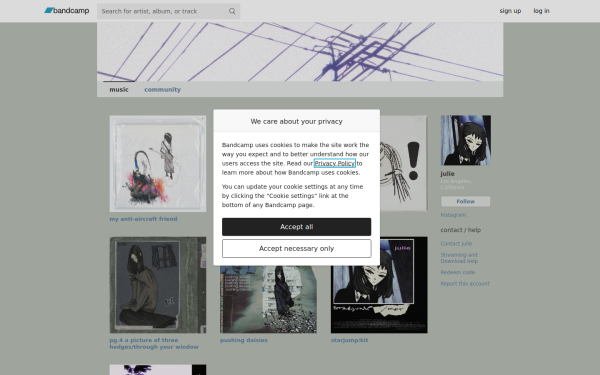
Task: Click the Bandcamp logo
Action: click(x=67, y=11)
